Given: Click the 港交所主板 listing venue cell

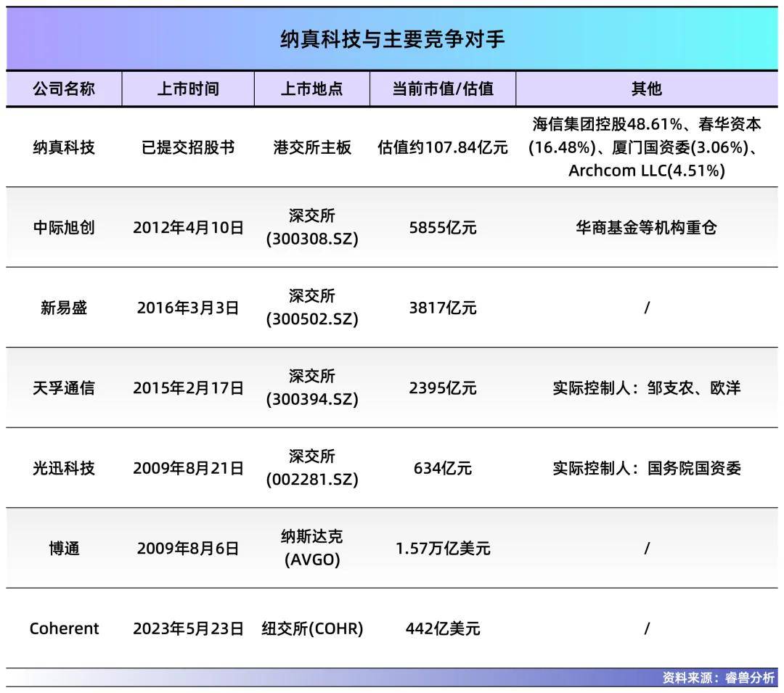Looking at the screenshot, I should coord(312,147).
